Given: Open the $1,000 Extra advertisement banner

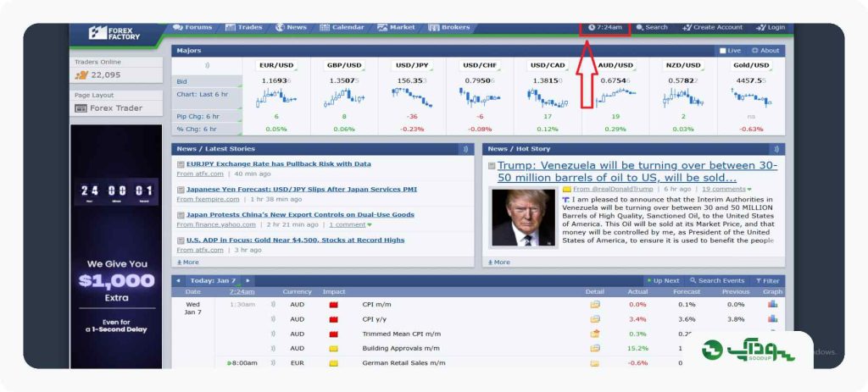Looking at the screenshot, I should click(x=116, y=246).
